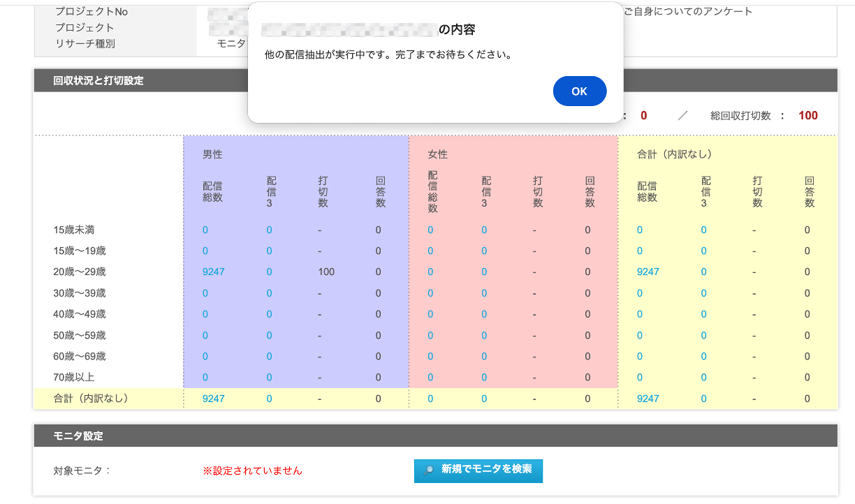Screen dimensions: 855x504
Task: Click 男性 配信総数 link for 15歳未満
Action: coord(205,230)
